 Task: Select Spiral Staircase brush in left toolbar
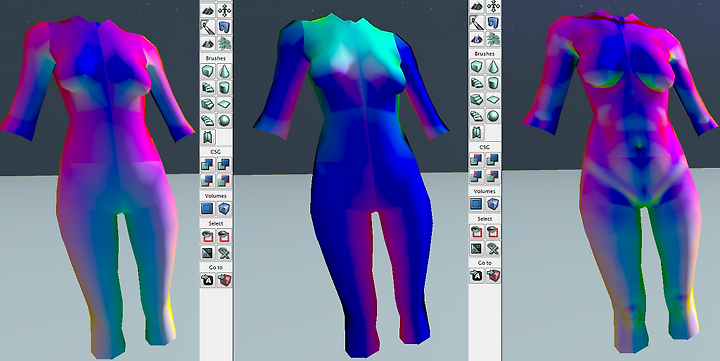[x=208, y=121]
